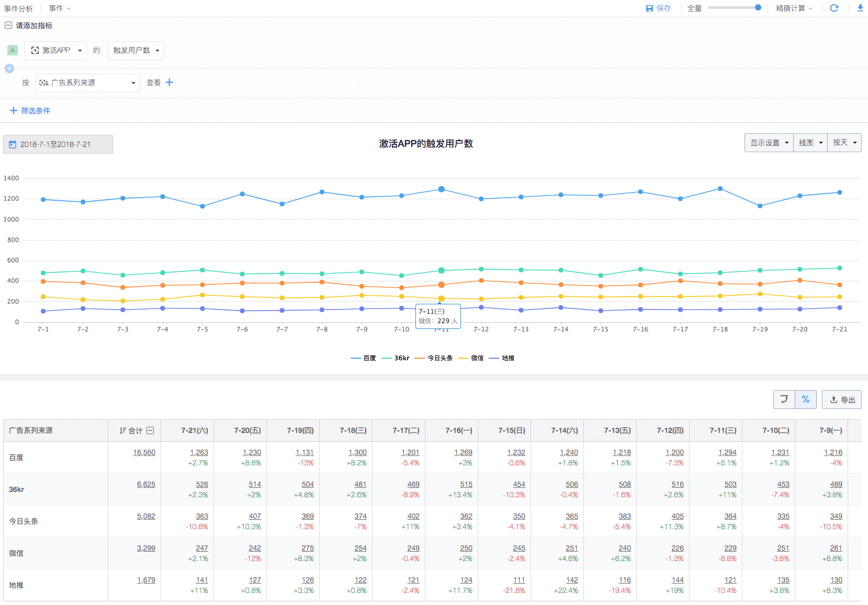
Task: Add a new indicator via blue plus circle
Action: pyautogui.click(x=9, y=69)
